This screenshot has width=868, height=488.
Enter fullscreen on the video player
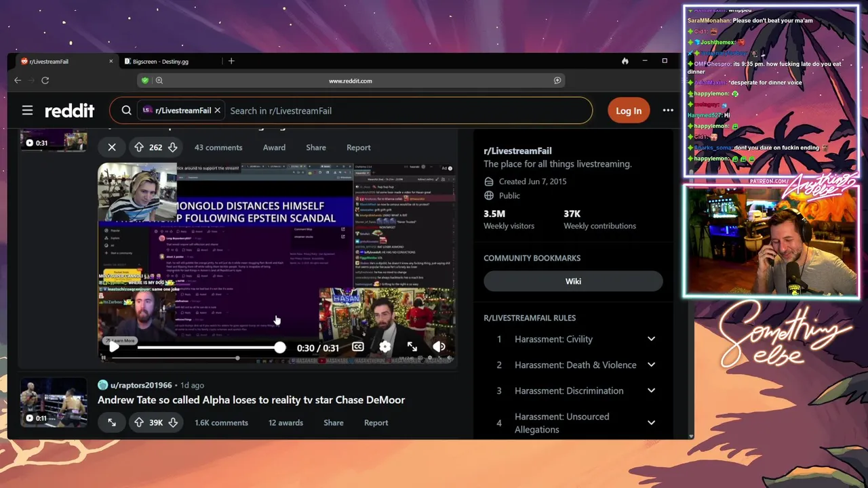pos(412,347)
